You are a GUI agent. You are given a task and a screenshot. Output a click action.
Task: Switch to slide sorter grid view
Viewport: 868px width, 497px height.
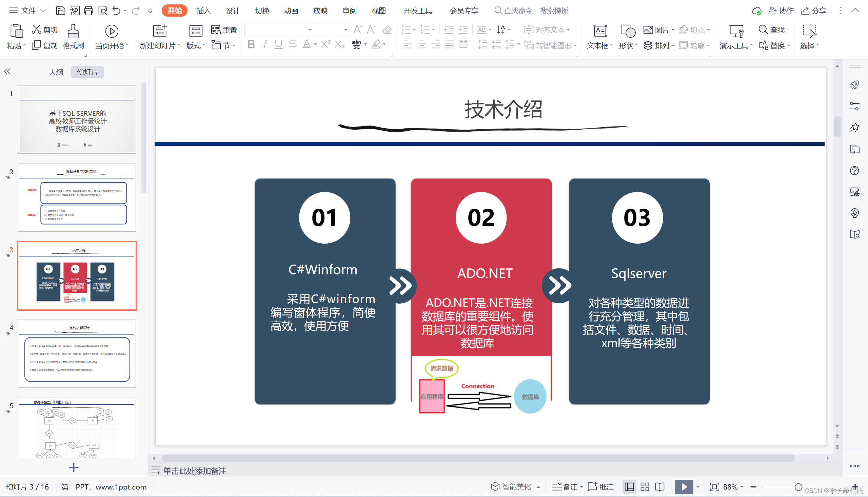tap(645, 487)
